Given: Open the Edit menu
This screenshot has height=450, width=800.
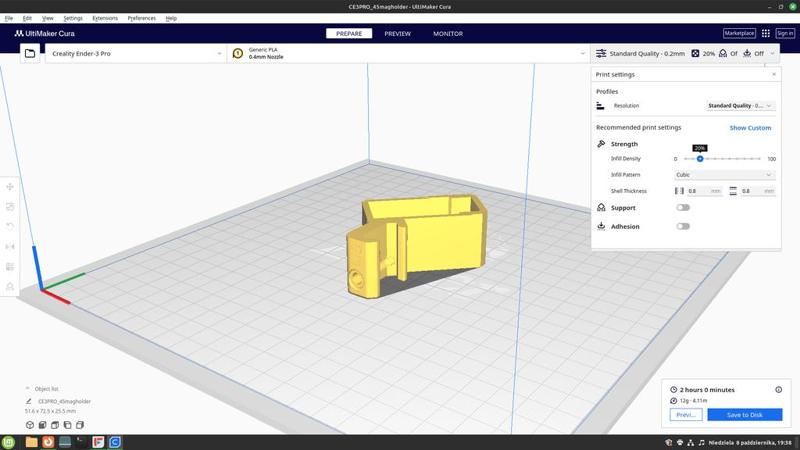Looking at the screenshot, I should coord(27,18).
